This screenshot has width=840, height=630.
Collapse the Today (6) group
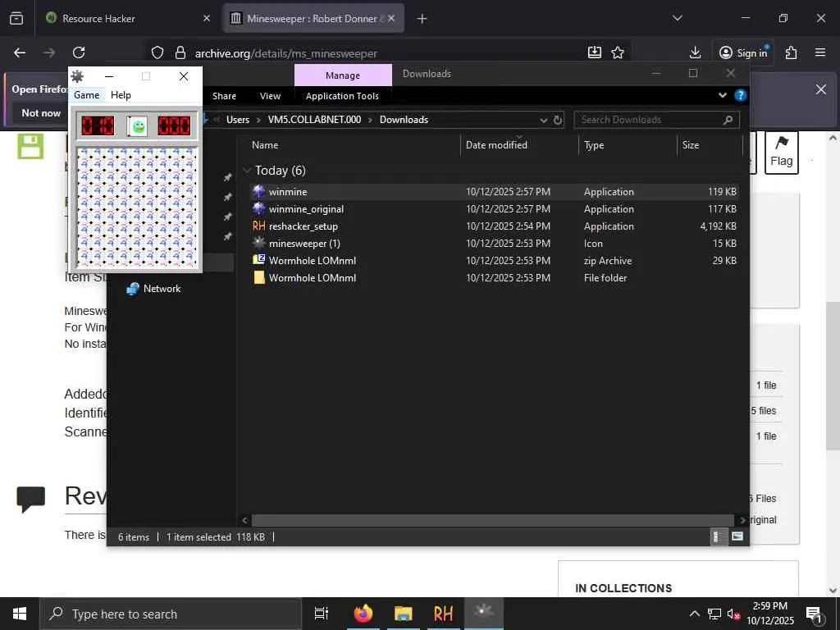pyautogui.click(x=247, y=171)
